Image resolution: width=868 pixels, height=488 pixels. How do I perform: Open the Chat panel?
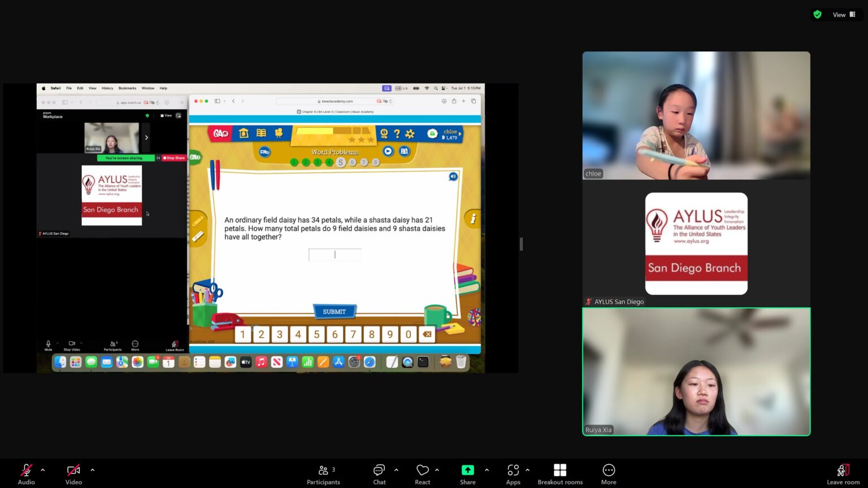[379, 473]
